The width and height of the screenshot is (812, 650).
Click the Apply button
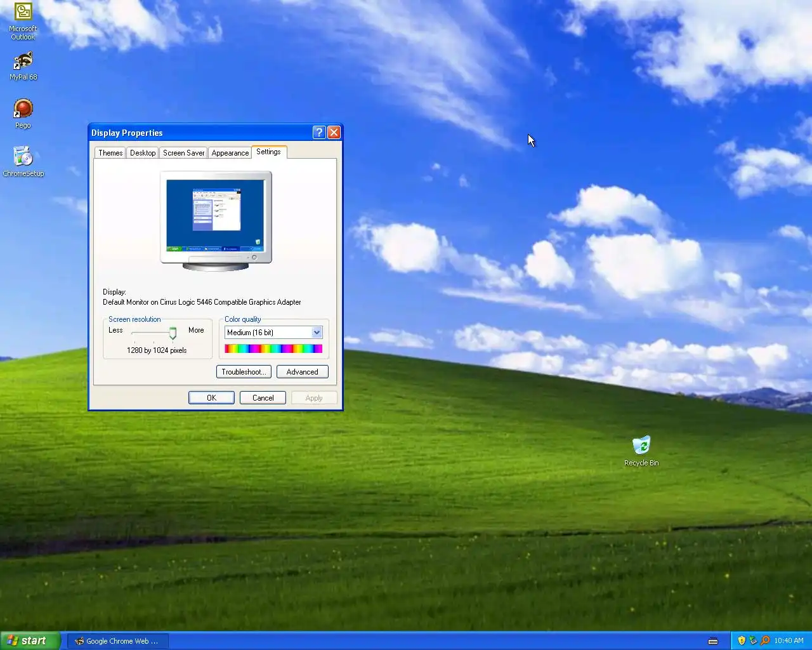[314, 398]
